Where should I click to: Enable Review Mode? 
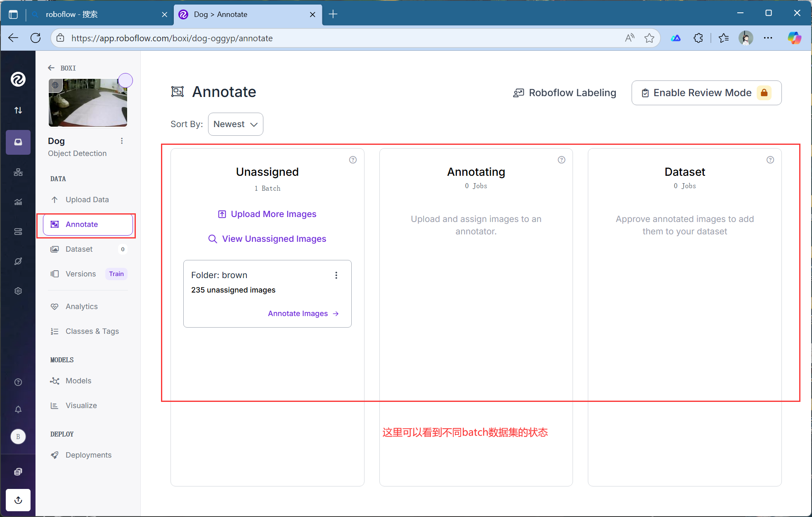tap(706, 93)
